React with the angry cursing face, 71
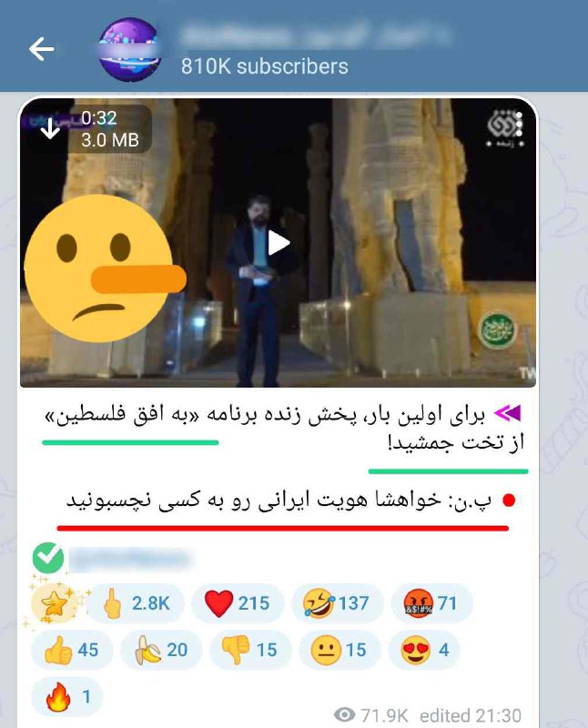588x728 pixels. [432, 603]
